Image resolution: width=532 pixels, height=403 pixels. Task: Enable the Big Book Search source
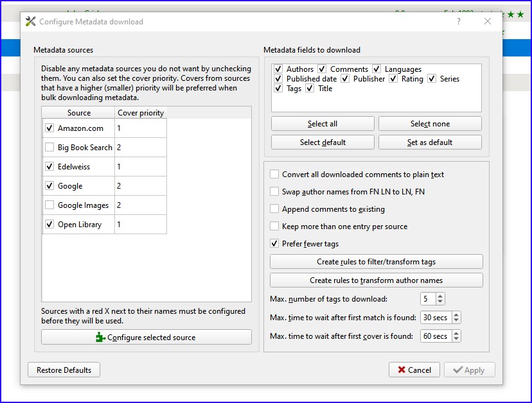tap(49, 147)
